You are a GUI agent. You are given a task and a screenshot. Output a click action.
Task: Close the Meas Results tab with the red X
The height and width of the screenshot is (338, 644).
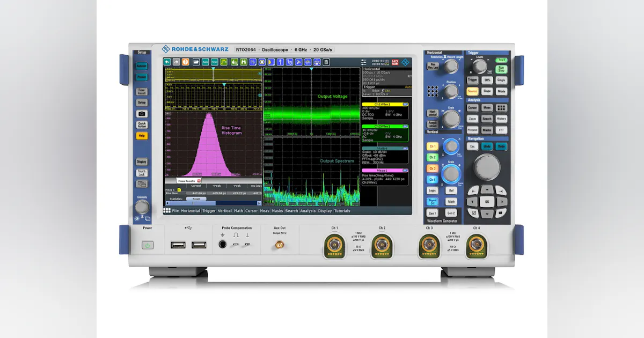point(199,181)
